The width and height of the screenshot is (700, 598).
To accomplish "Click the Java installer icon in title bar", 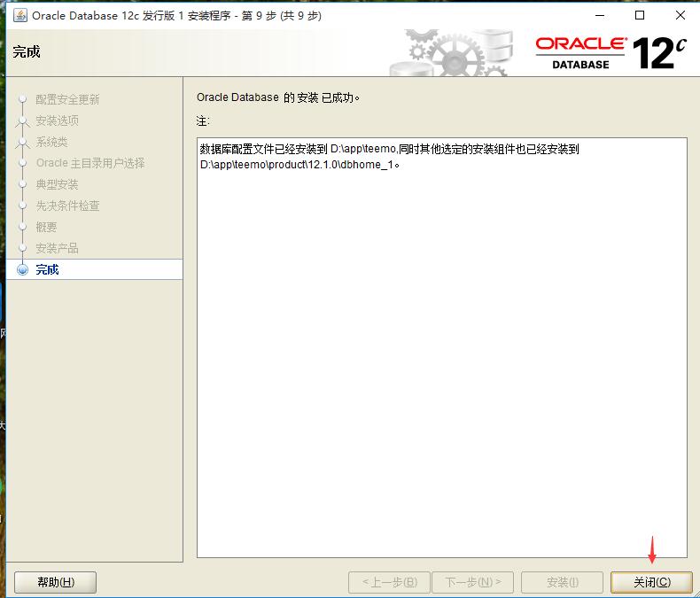I will tap(20, 16).
